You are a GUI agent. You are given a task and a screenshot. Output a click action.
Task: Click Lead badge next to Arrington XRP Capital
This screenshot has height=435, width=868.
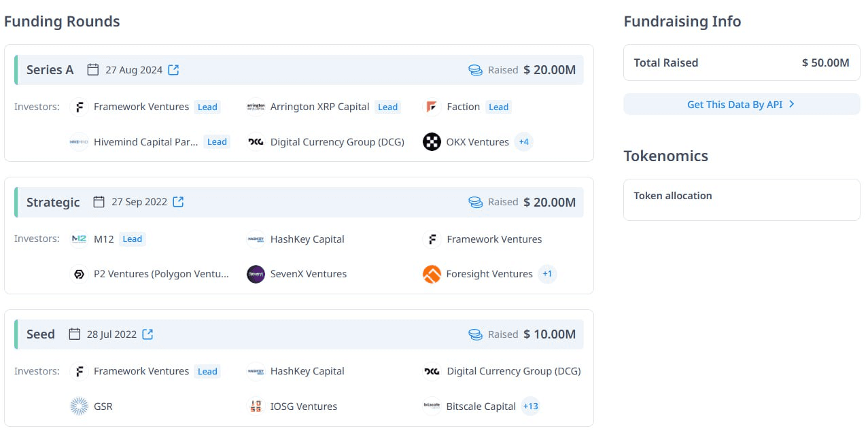coord(388,107)
